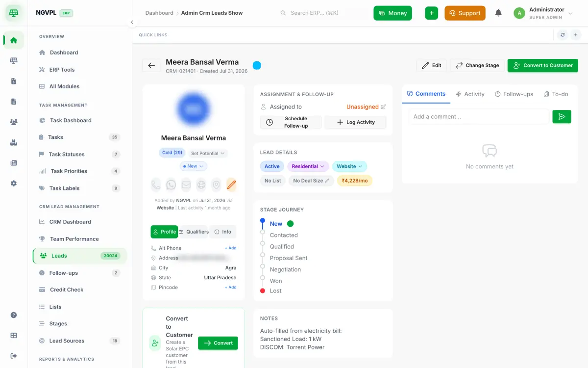Click the help question mark icon
The height and width of the screenshot is (368, 588).
(14, 315)
